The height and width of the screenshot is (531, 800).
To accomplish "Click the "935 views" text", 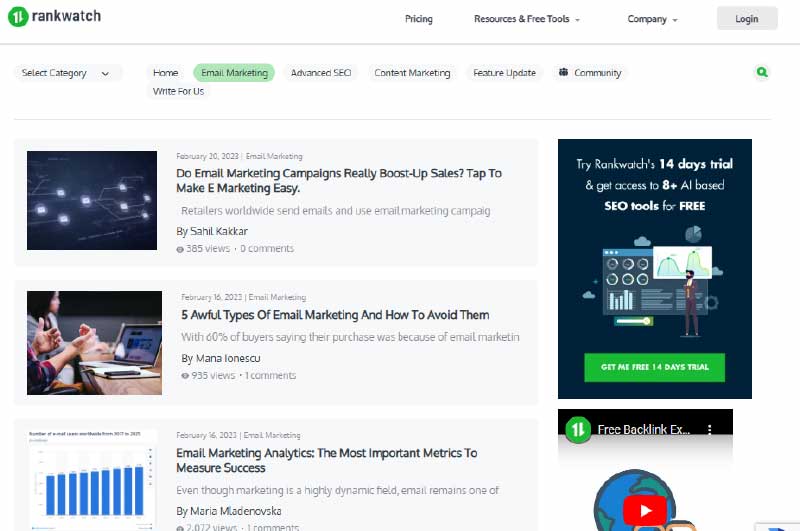I will click(213, 375).
